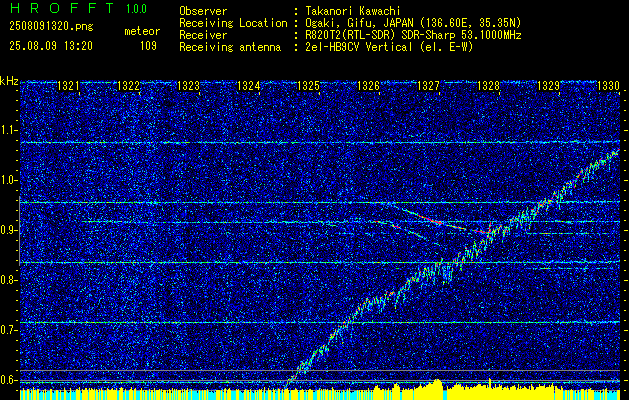This screenshot has width=629, height=400.
Task: Click the kHz axis unit label
Action: click(x=9, y=81)
